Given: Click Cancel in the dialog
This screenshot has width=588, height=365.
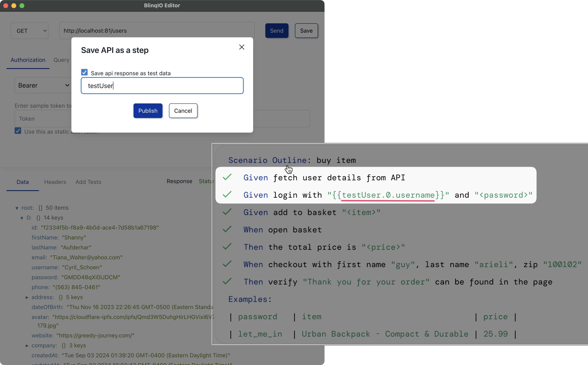Looking at the screenshot, I should [183, 111].
